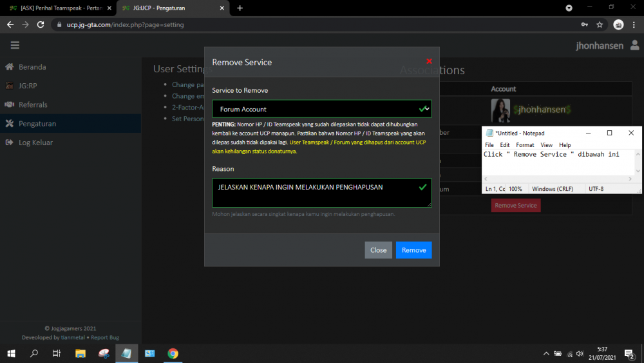
Task: Close the Remove Service dialog with red X
Action: [429, 61]
